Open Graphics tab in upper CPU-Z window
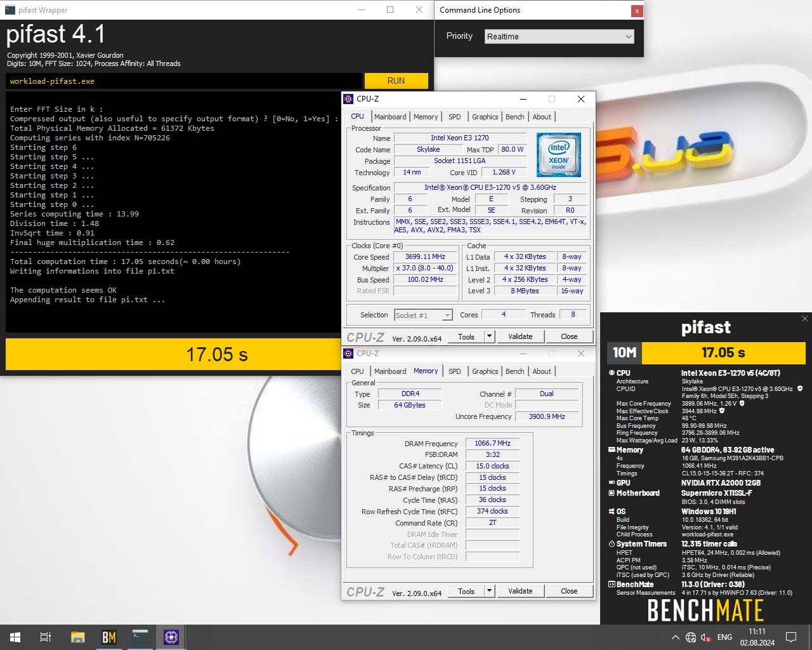Viewport: 812px width, 650px height. point(485,117)
